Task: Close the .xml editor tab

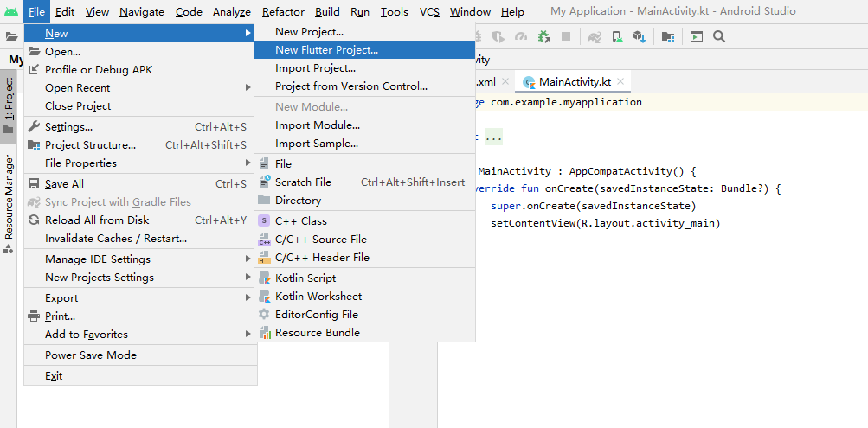Action: point(505,81)
